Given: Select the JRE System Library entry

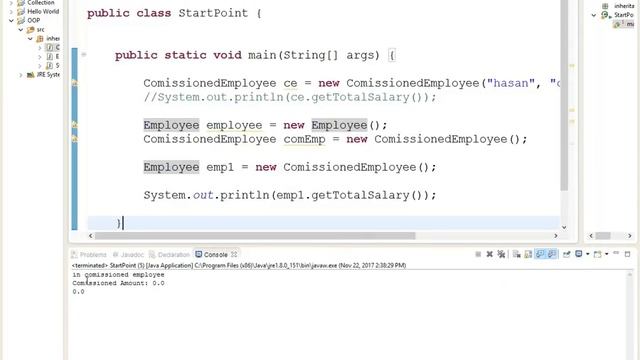Looking at the screenshot, I should click(x=43, y=75).
